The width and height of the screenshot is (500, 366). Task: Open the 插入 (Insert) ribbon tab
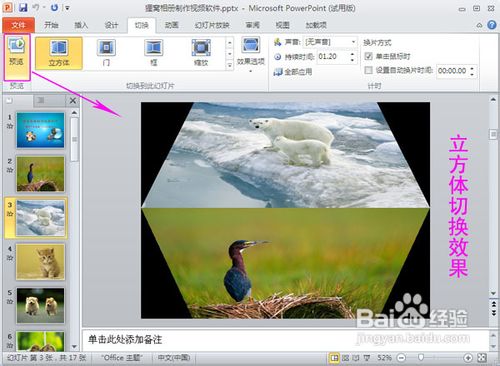(x=81, y=25)
